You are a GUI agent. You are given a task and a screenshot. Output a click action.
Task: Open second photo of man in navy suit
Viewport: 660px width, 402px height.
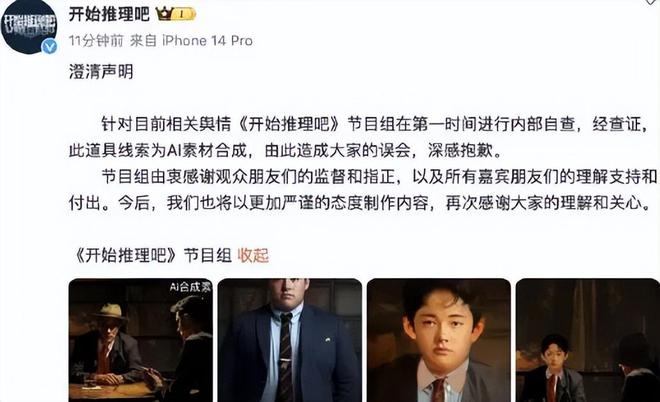pos(290,340)
